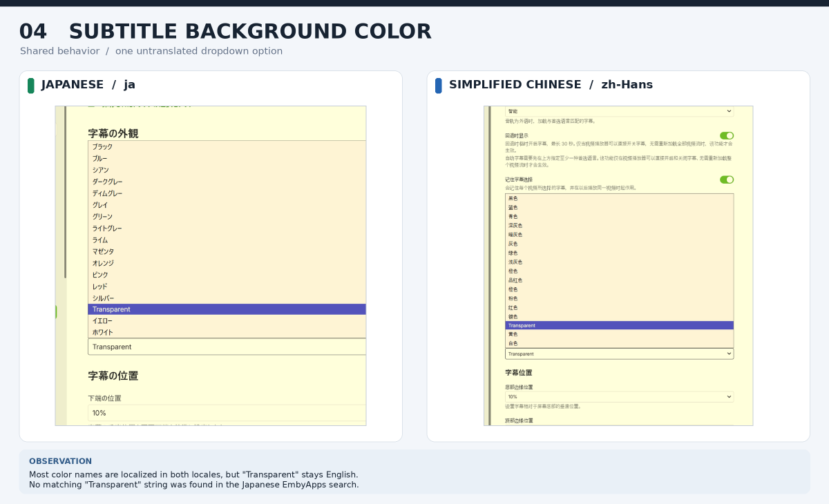The height and width of the screenshot is (504, 829).
Task: Select 蓝色 in the Chinese color list
Action: pos(619,208)
